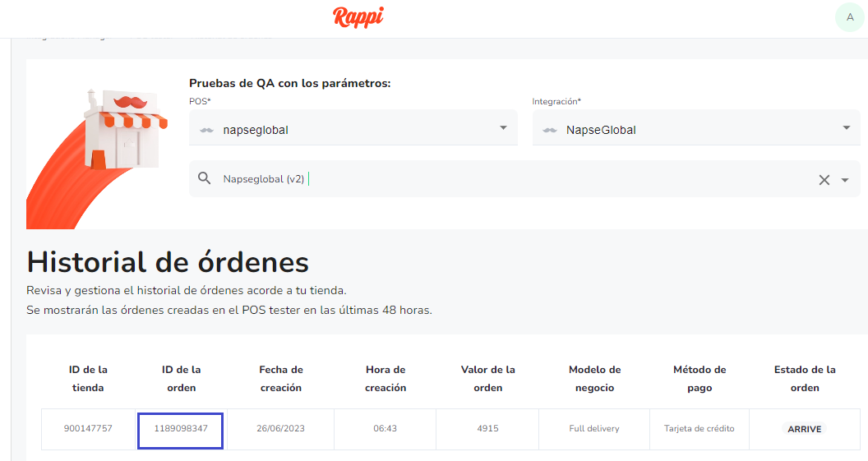Click the Full delivery cell
This screenshot has width=868, height=461.
click(x=594, y=429)
